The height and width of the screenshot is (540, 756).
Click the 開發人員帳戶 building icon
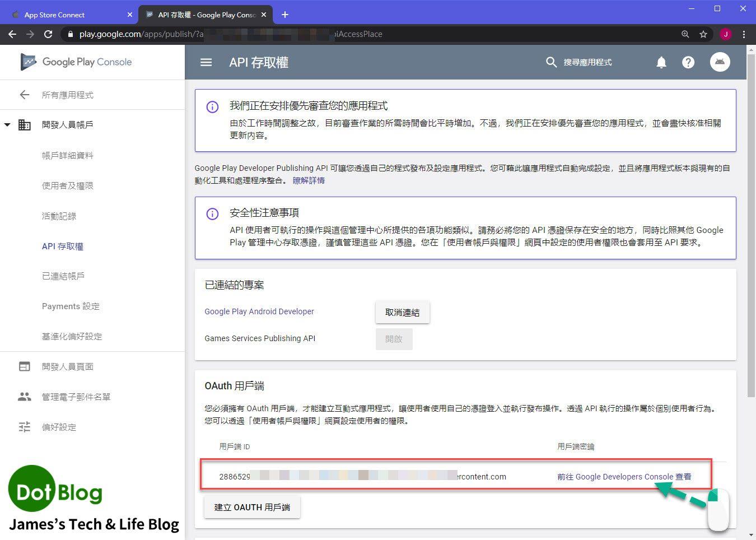pos(25,125)
